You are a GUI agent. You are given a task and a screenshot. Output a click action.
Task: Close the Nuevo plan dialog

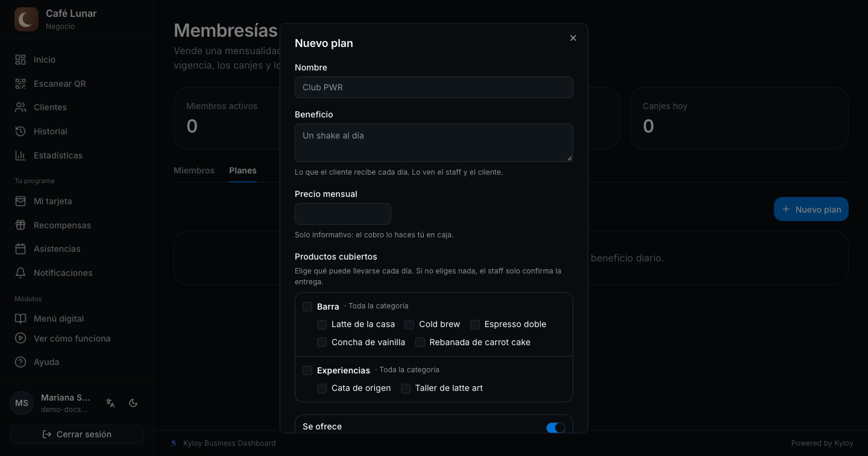[573, 38]
